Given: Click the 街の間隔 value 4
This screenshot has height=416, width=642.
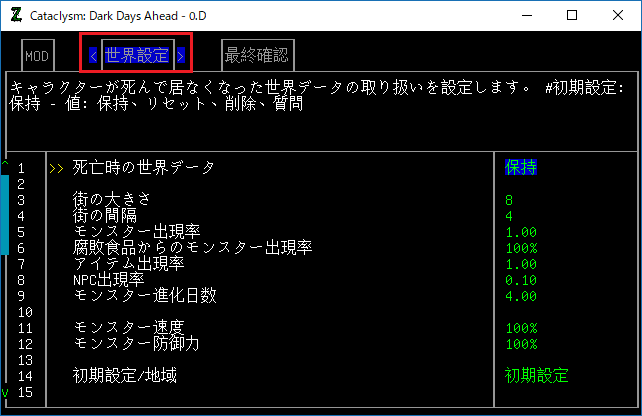Looking at the screenshot, I should click(509, 215).
